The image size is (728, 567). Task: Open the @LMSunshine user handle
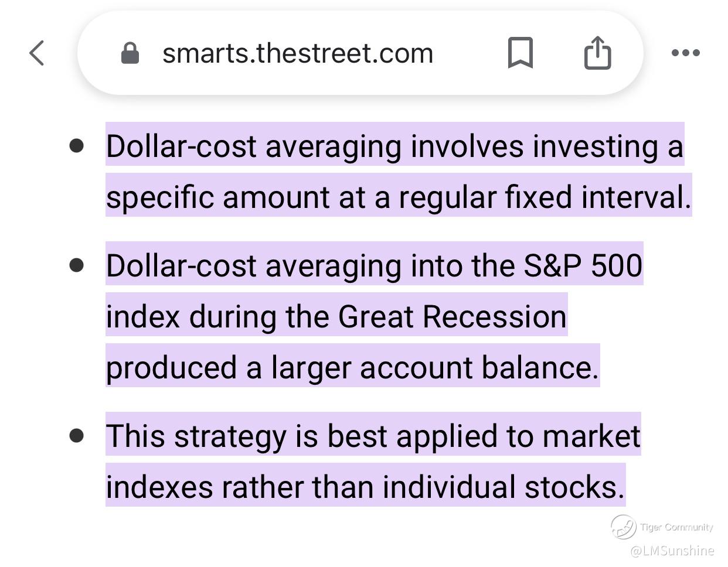tap(672, 551)
